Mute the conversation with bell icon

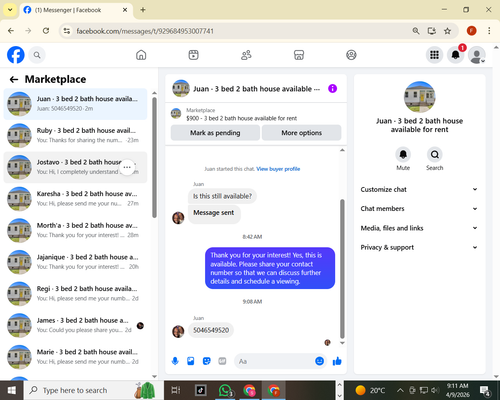pyautogui.click(x=403, y=154)
